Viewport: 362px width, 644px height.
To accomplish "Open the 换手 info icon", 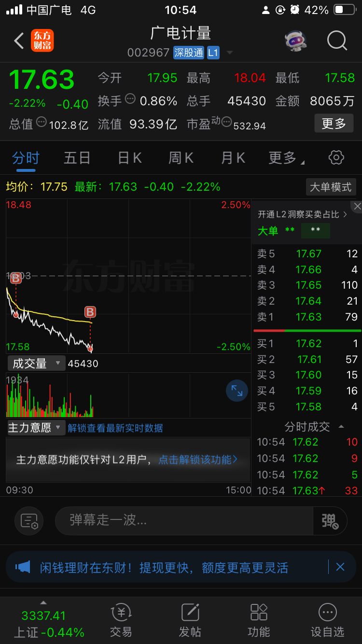I will [x=130, y=99].
